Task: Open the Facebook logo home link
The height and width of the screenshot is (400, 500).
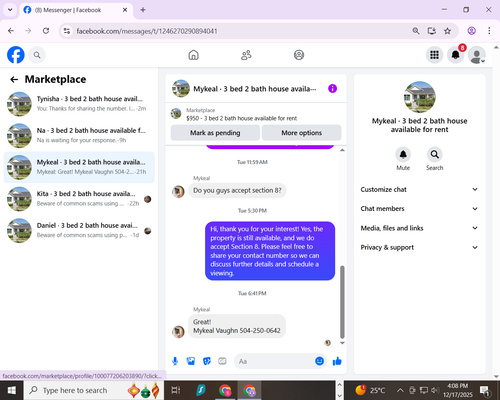Action: pyautogui.click(x=16, y=55)
